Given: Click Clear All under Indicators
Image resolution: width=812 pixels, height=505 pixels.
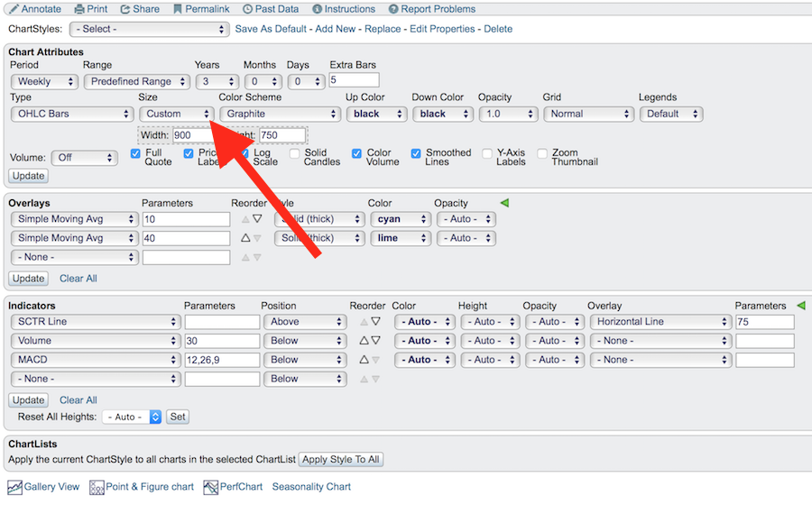Looking at the screenshot, I should point(78,400).
